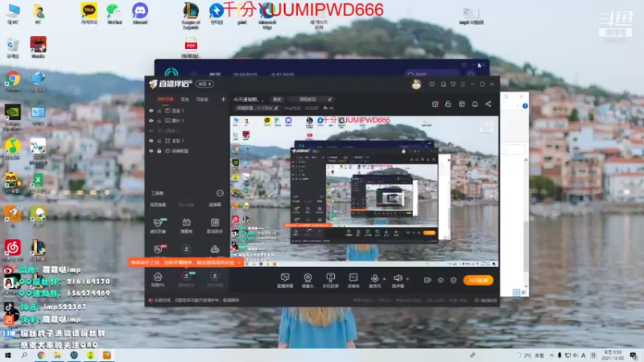Click the clock in system tray
The image size is (644, 362).
613,356
